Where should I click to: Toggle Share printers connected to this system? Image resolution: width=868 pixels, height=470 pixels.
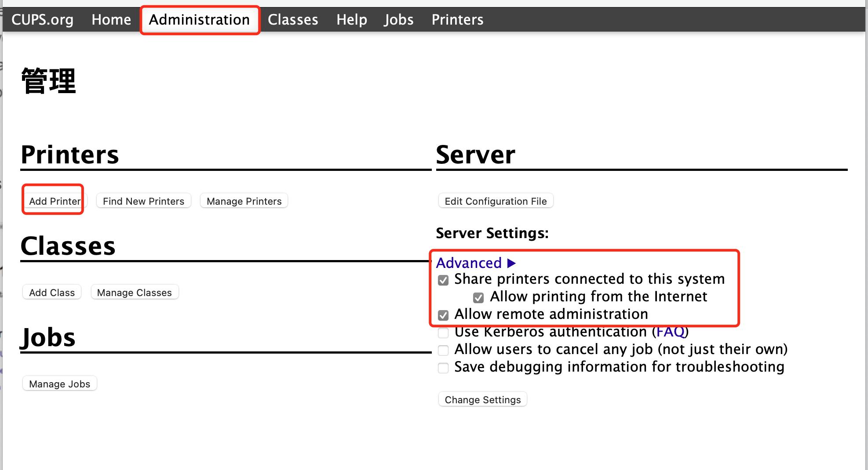point(443,280)
